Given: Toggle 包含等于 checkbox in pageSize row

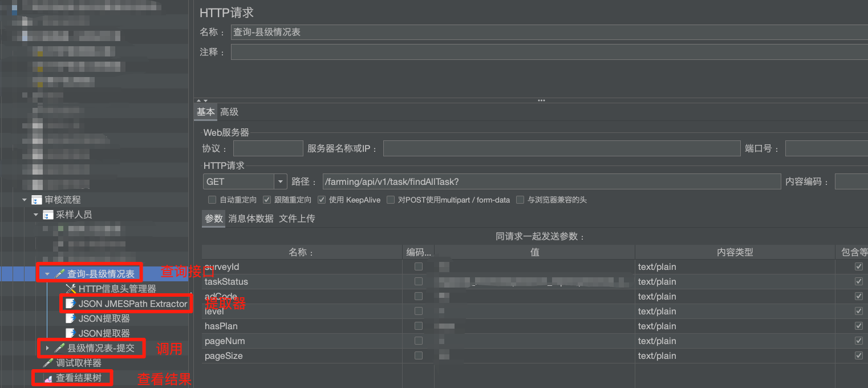Looking at the screenshot, I should coord(859,355).
